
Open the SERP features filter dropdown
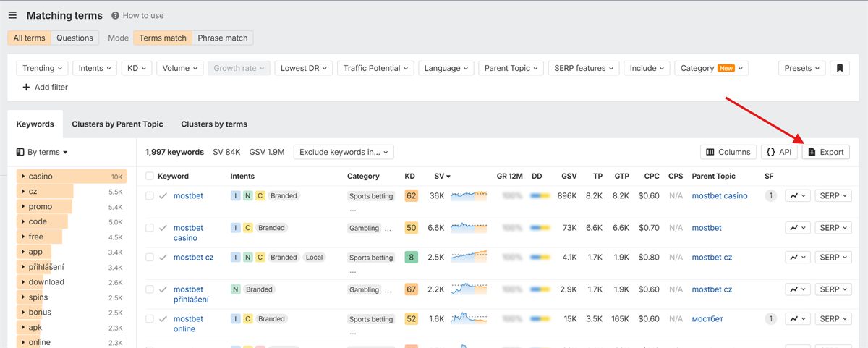coord(583,68)
